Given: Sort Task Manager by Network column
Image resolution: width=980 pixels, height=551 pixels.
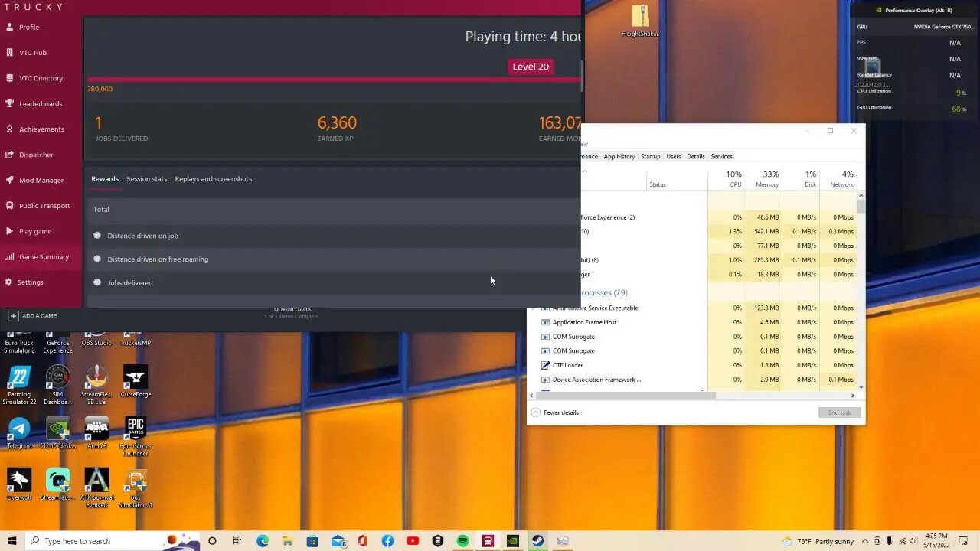Looking at the screenshot, I should click(x=838, y=179).
